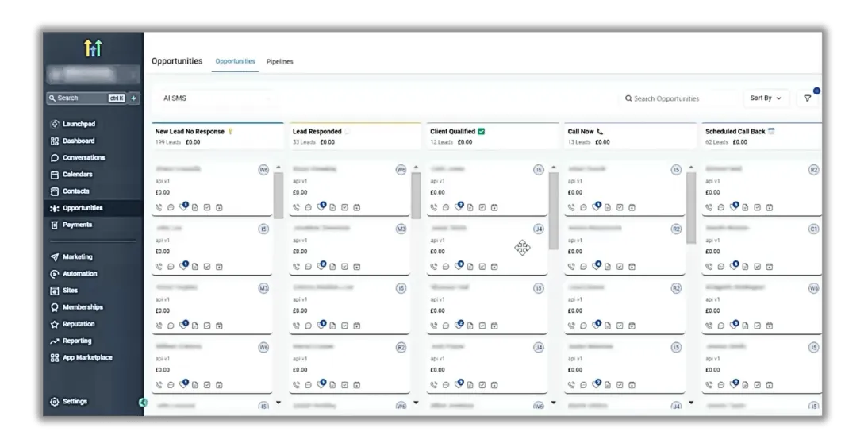Open the blurred sub-account switcher under the logo
Viewport: 868px width, 447px height.
93,74
